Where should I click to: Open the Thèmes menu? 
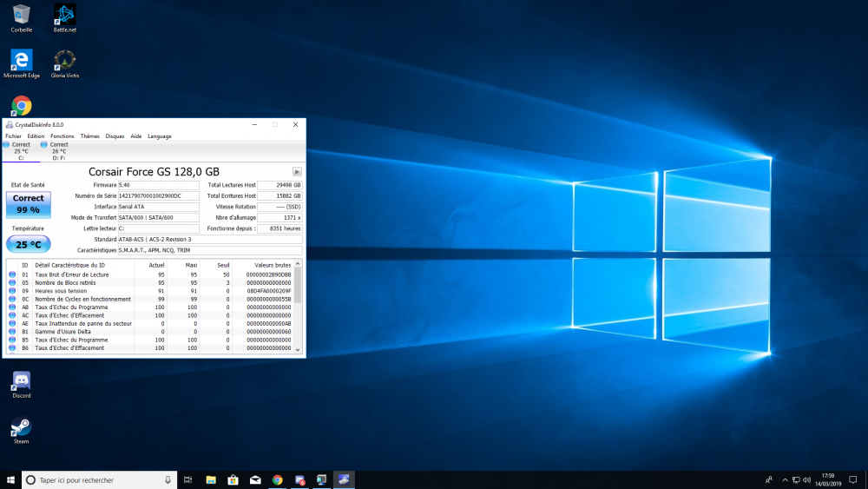(x=89, y=136)
